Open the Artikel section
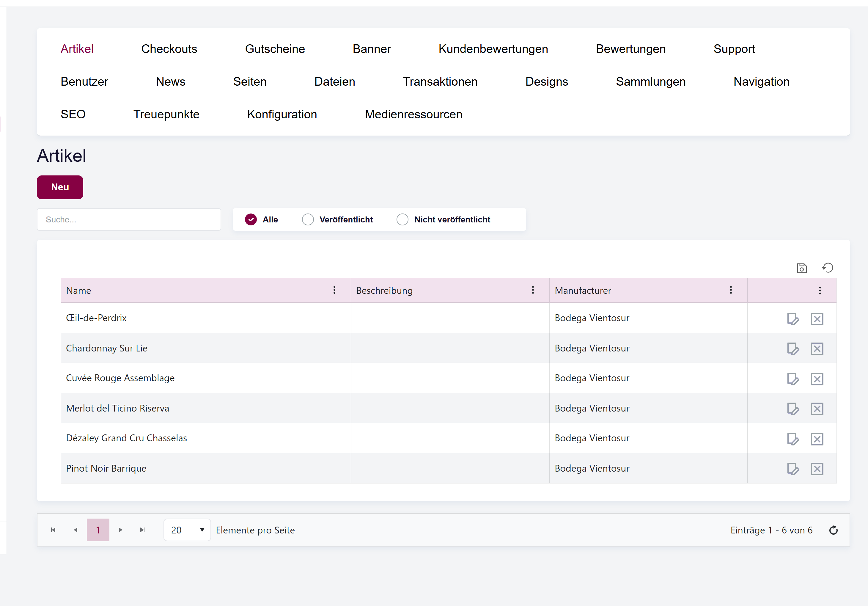 coord(77,49)
